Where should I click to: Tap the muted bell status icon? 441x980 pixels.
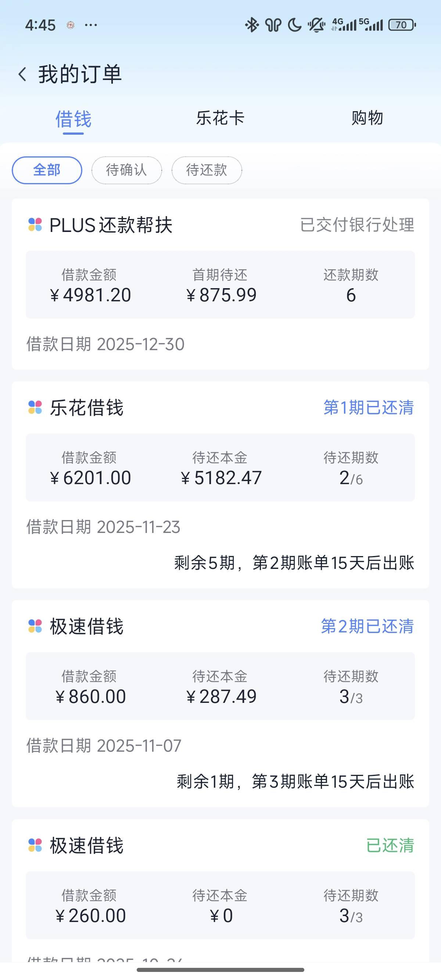pos(316,25)
